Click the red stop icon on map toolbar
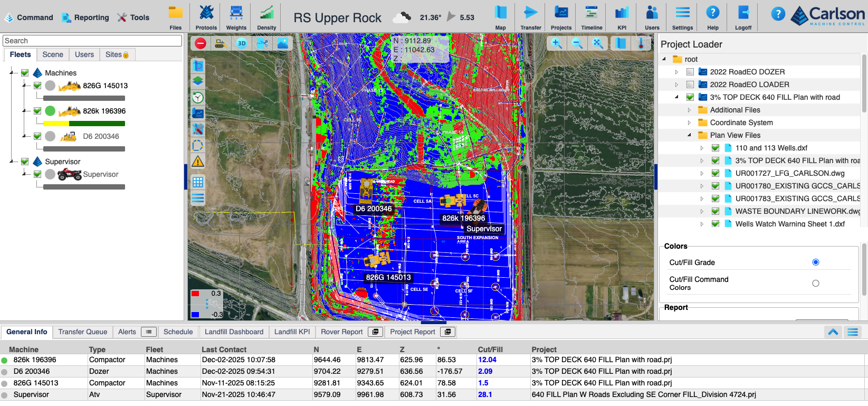Viewport: 868px width, 406px height. click(x=201, y=43)
